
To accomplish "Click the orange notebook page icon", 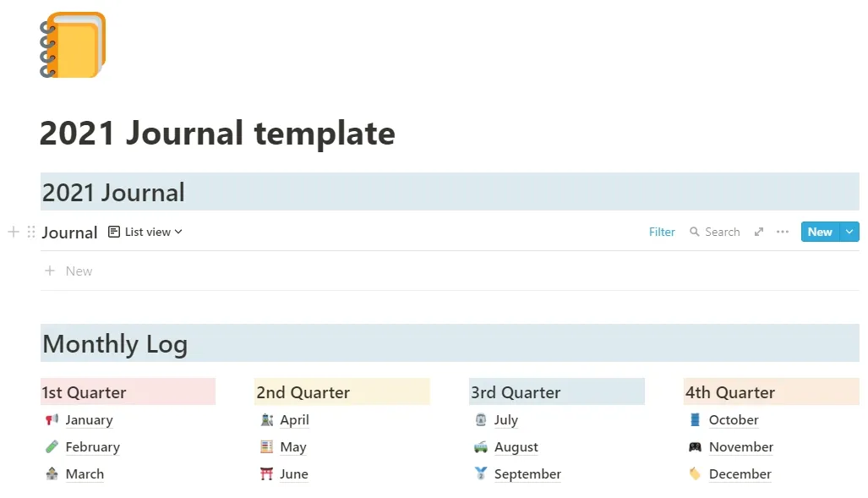I will click(73, 44).
